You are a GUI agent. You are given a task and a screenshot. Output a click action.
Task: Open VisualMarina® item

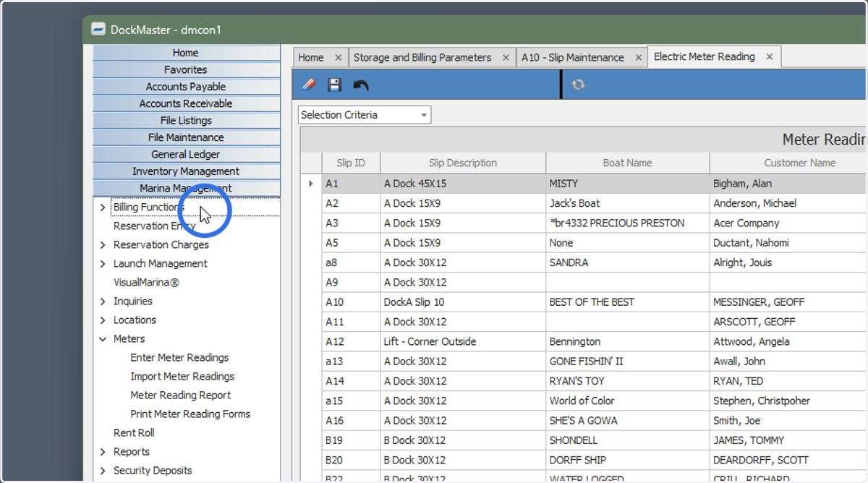pyautogui.click(x=146, y=283)
